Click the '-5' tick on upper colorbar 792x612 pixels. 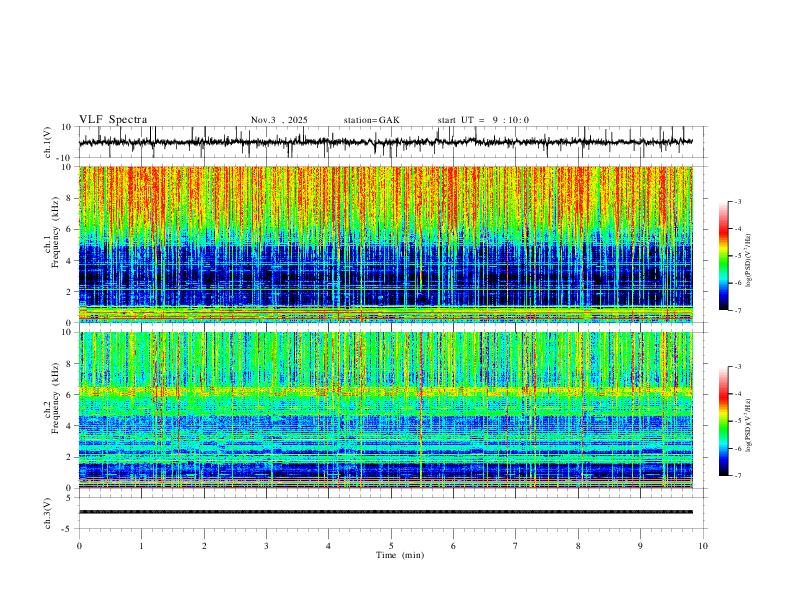[738, 256]
